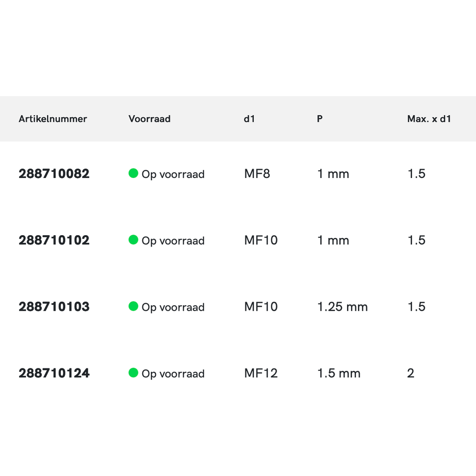The height and width of the screenshot is (476, 476).
Task: Click the Voorraad column header
Action: [149, 119]
